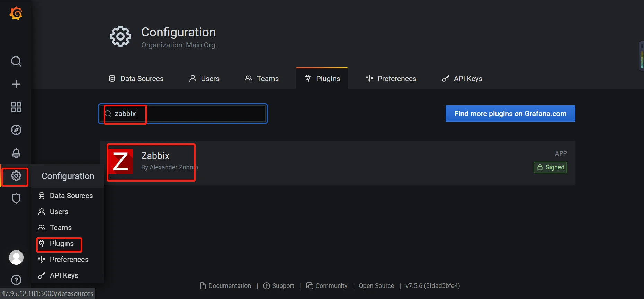
Task: Choose Plugins in Configuration flyout
Action: click(x=68, y=244)
